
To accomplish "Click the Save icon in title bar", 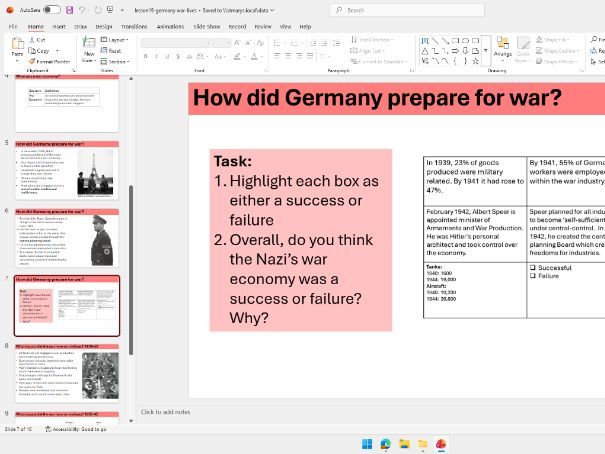I will 69,10.
